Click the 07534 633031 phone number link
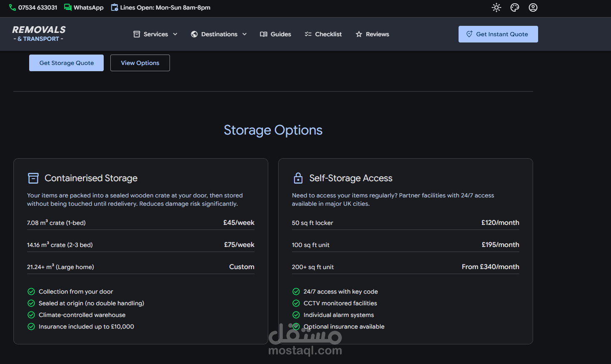 pos(37,7)
